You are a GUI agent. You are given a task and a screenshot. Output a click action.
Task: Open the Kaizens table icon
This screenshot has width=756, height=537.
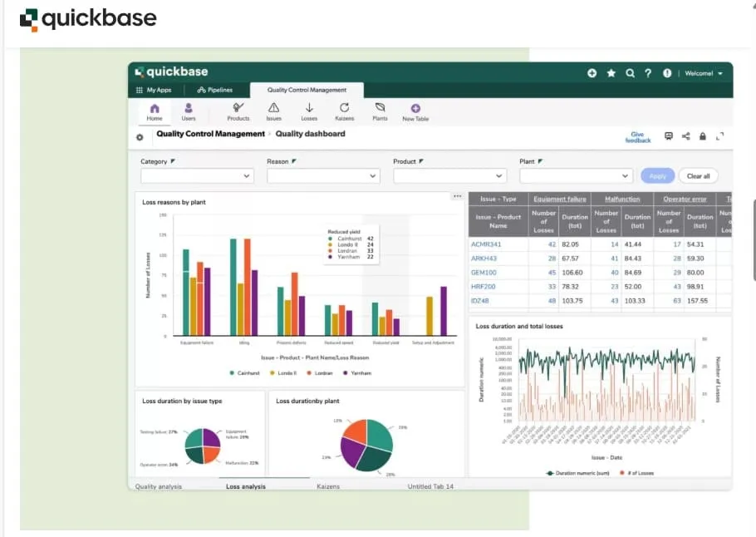tap(344, 112)
